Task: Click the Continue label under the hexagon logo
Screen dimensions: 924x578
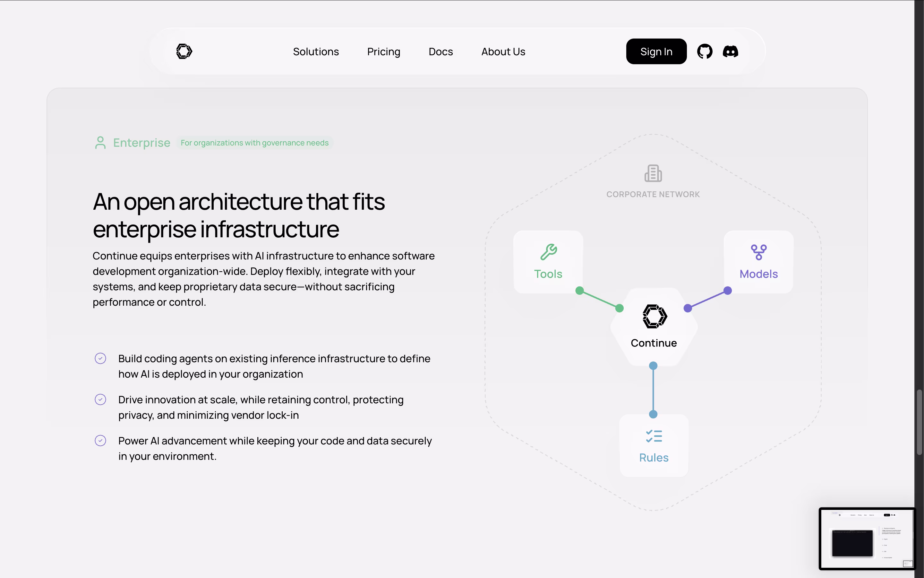Action: coord(654,343)
